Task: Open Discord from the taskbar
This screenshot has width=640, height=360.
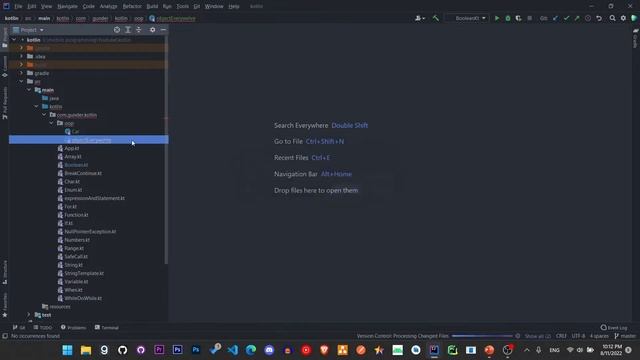Action: 269,350
